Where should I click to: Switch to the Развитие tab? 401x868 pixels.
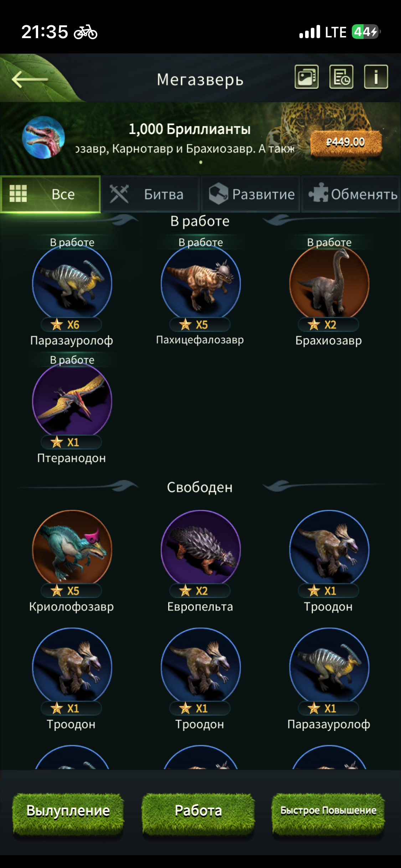[x=251, y=194]
